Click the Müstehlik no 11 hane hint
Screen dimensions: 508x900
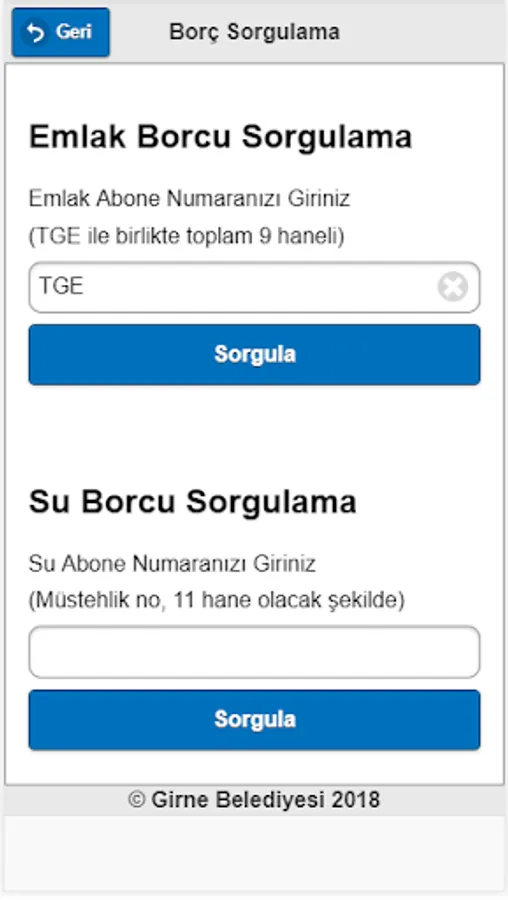(217, 600)
